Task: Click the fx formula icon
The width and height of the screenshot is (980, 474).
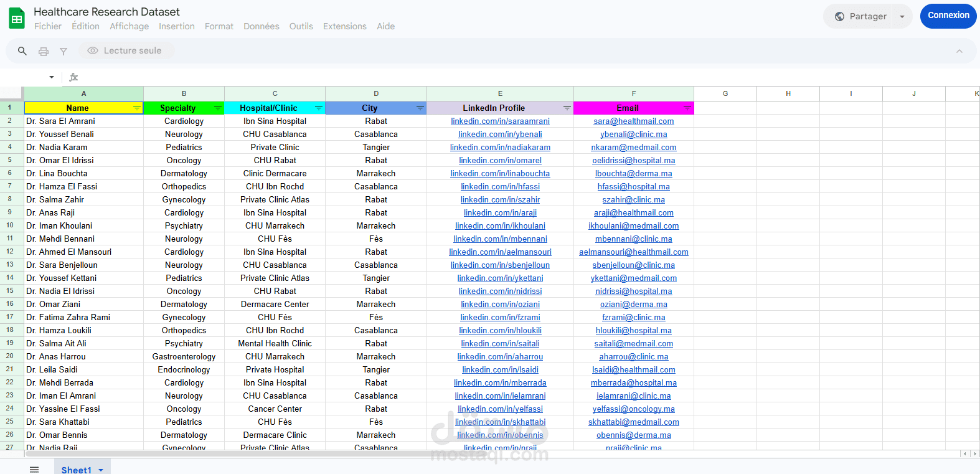Action: tap(73, 77)
